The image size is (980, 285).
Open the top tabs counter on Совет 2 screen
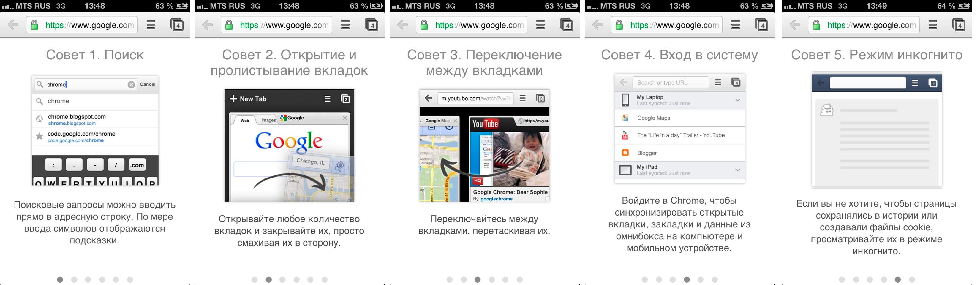pyautogui.click(x=371, y=25)
